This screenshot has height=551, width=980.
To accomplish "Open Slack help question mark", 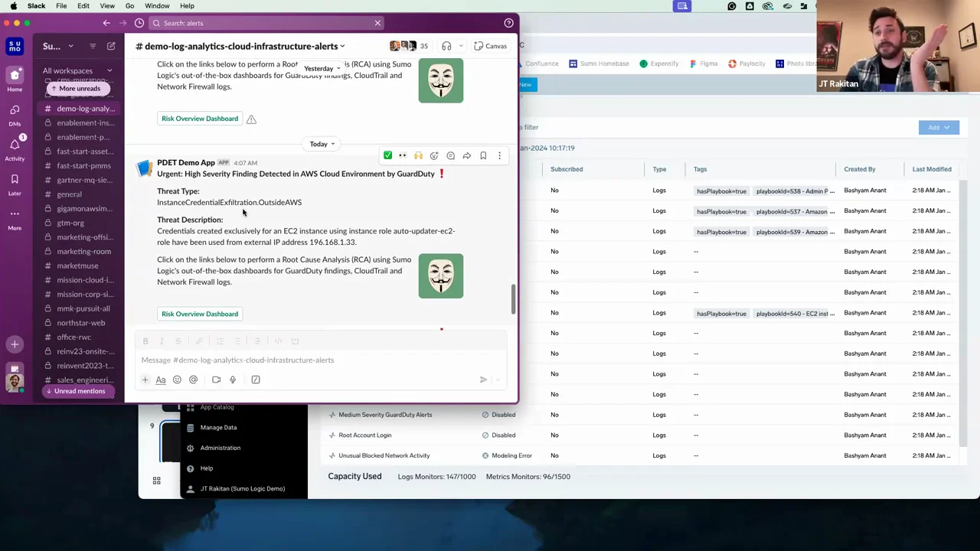I will 508,23.
